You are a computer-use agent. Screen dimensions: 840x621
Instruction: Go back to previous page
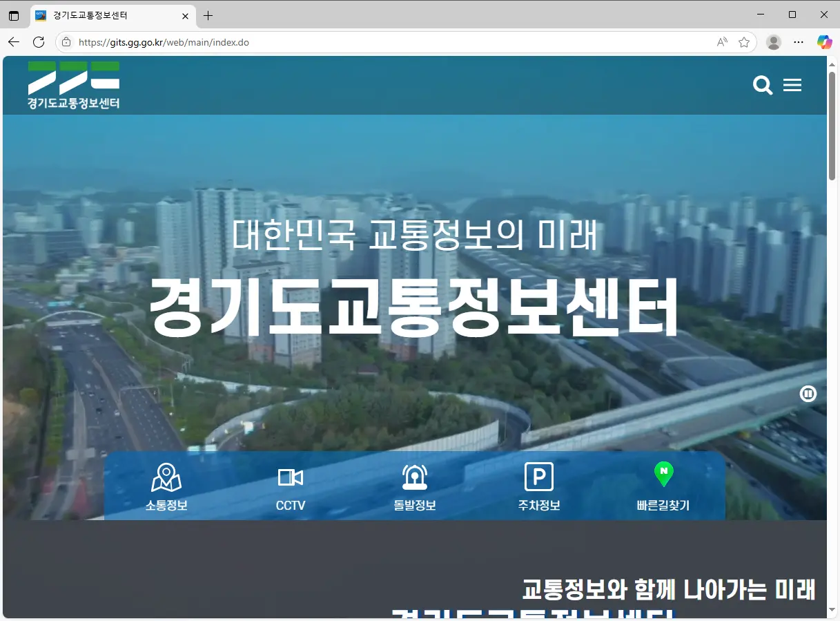point(14,42)
